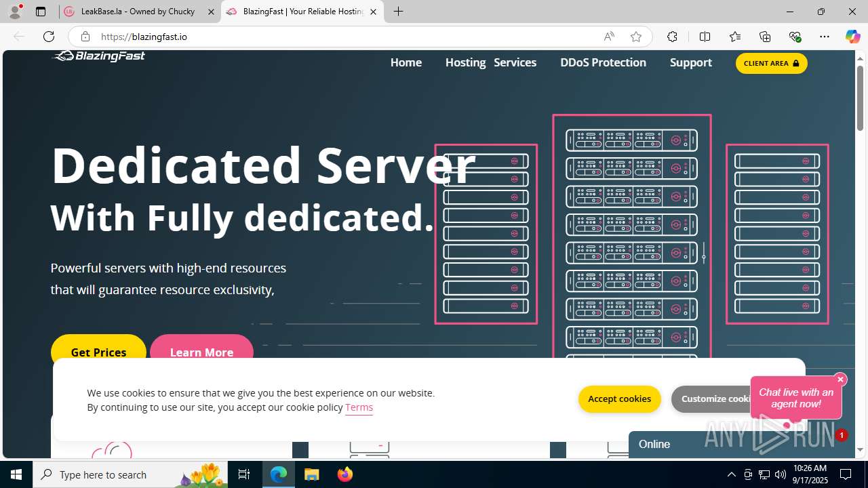Screen dimensions: 868x488
Task: Enable split screen view
Action: point(705,37)
